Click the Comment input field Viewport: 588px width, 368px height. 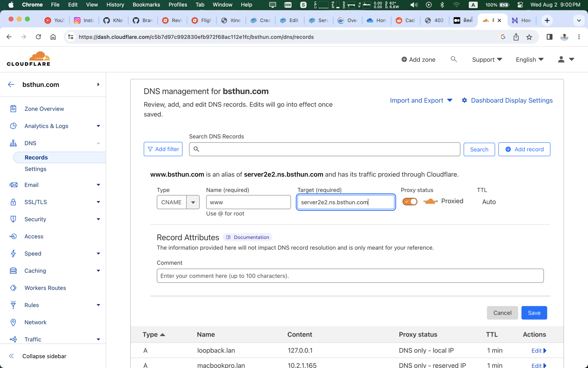(350, 276)
